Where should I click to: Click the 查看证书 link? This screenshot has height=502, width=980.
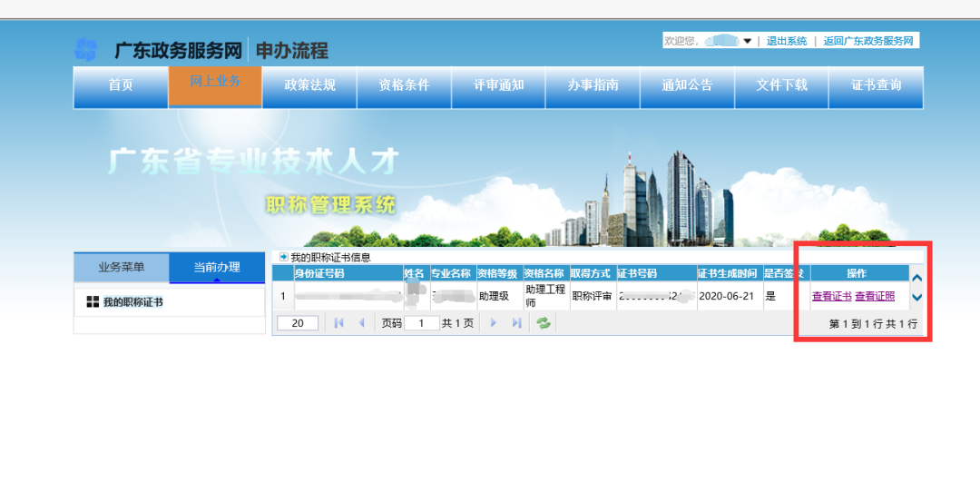click(831, 296)
